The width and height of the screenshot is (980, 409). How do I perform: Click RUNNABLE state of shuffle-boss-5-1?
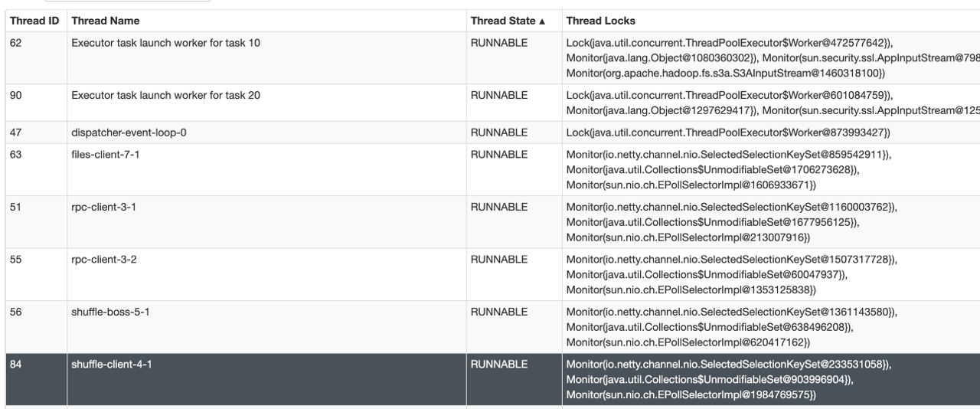coord(498,312)
